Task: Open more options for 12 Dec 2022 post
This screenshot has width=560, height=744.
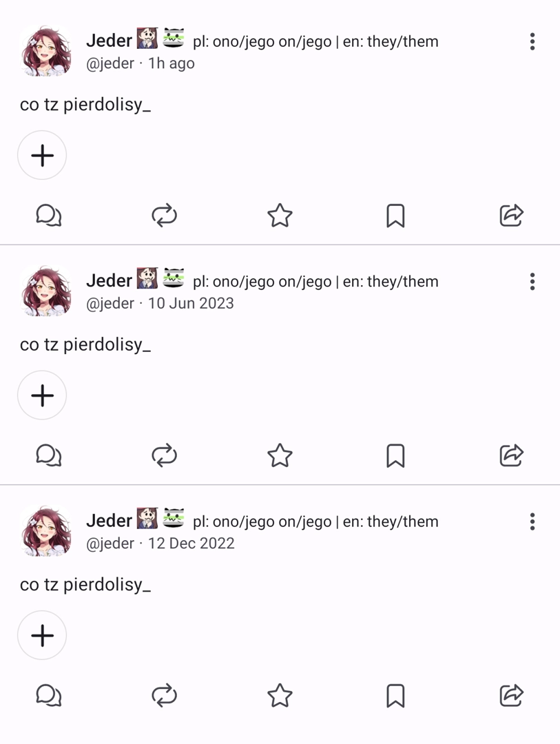Action: point(532,521)
